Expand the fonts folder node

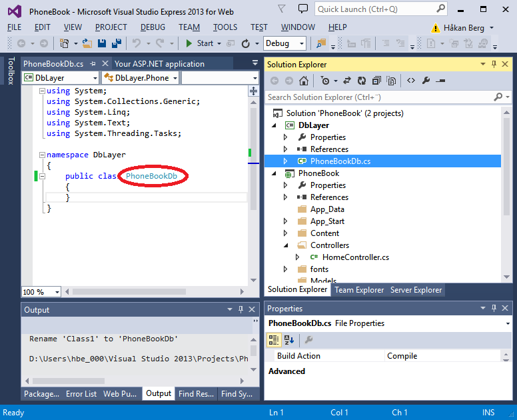coord(286,269)
